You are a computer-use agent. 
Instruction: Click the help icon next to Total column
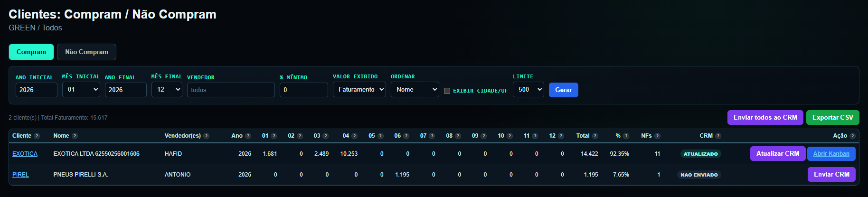coord(595,136)
